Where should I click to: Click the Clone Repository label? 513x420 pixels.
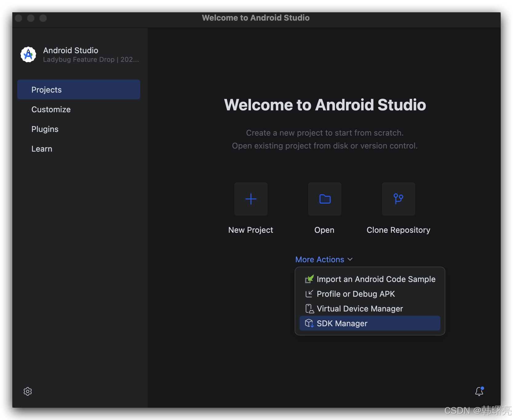399,230
